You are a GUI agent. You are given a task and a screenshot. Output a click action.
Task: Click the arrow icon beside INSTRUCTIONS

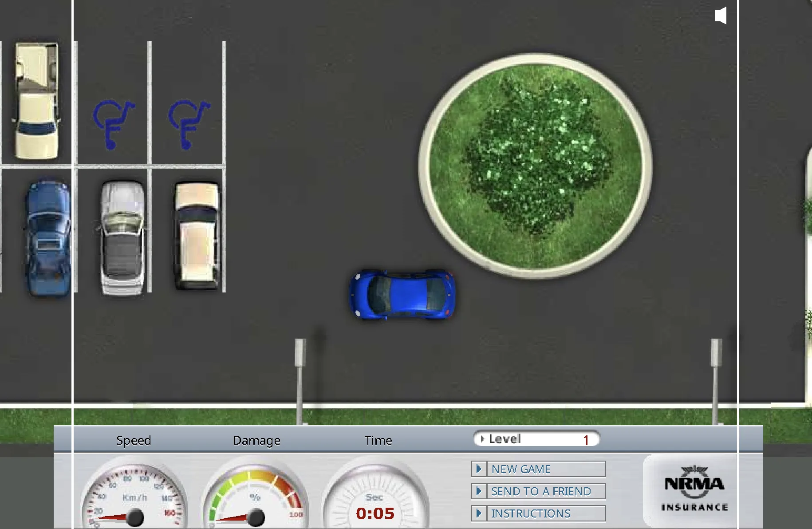point(479,513)
